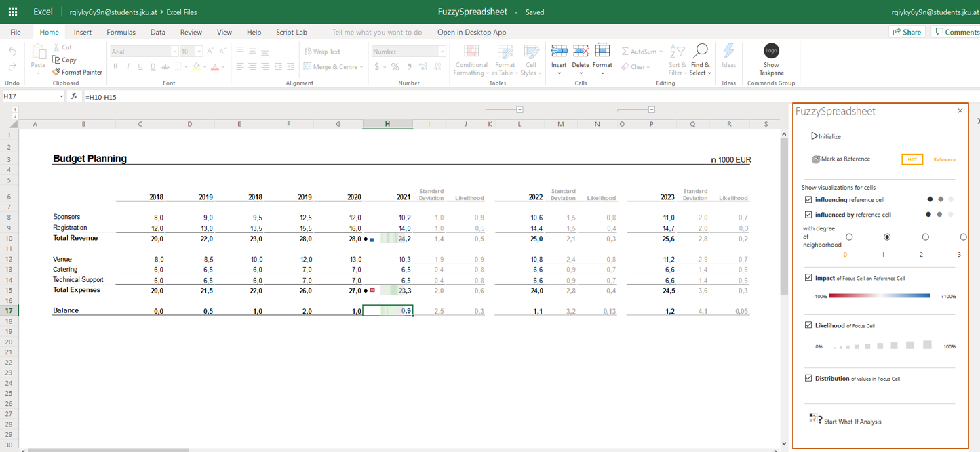Open the Comments pane
Image resolution: width=980 pixels, height=452 pixels.
point(957,32)
